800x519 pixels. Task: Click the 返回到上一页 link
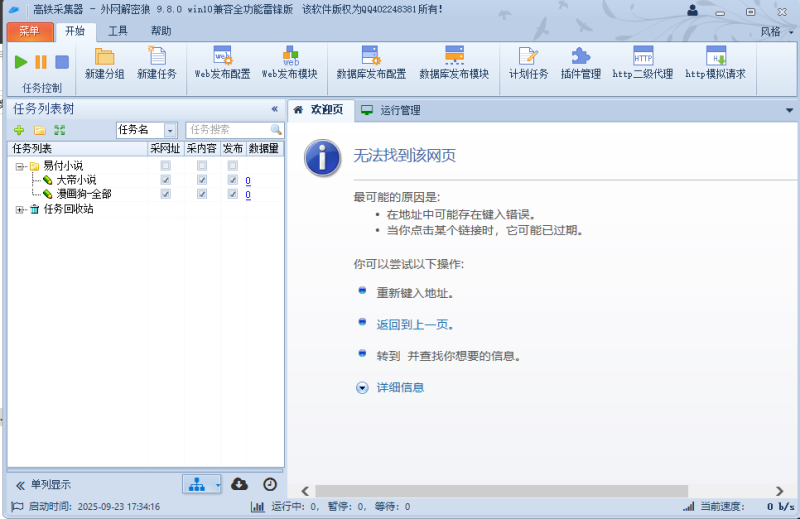(x=415, y=325)
